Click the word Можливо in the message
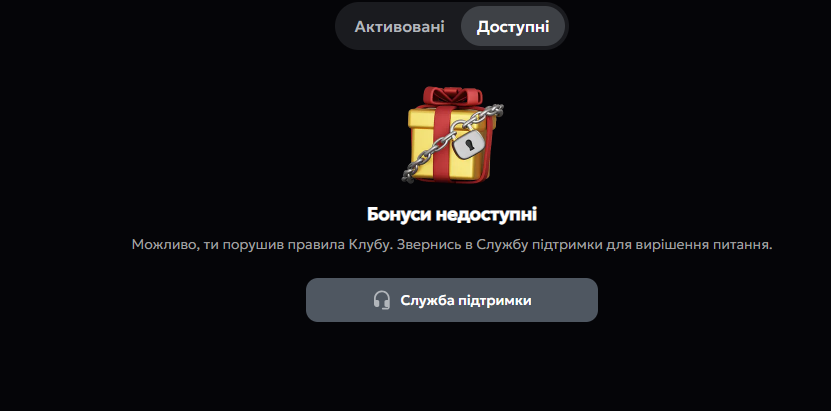 pos(164,245)
